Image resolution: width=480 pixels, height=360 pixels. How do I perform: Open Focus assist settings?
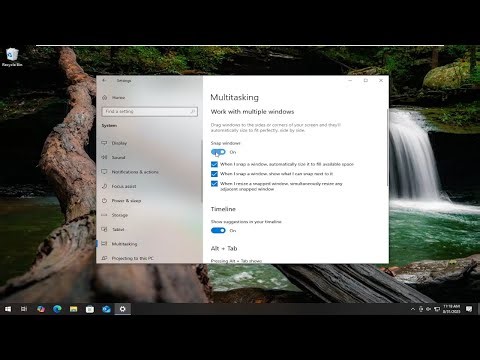[124, 186]
